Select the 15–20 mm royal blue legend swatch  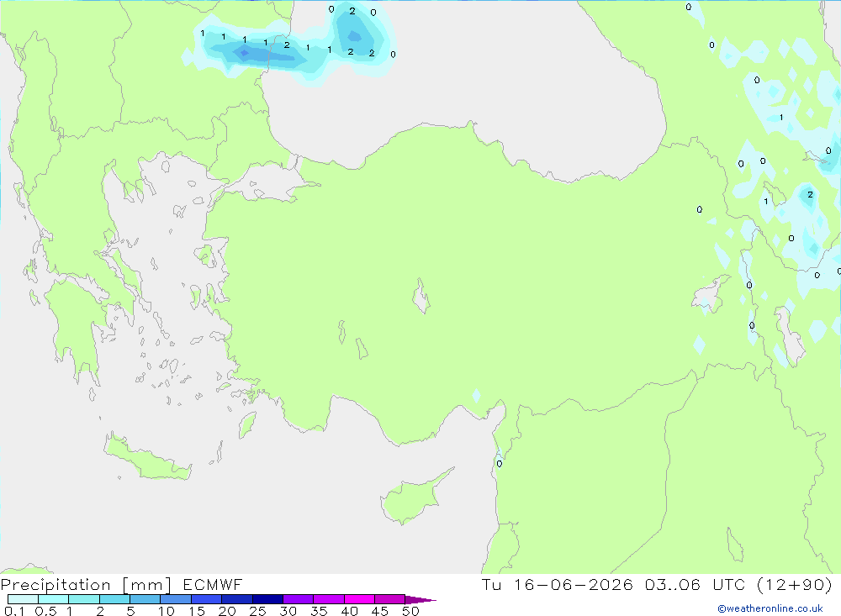[207, 599]
